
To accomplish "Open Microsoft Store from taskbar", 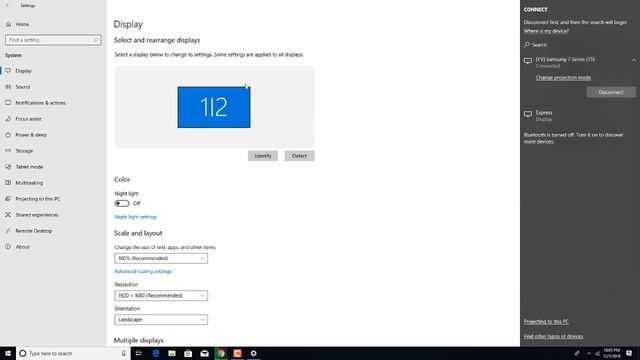I will (x=188, y=353).
